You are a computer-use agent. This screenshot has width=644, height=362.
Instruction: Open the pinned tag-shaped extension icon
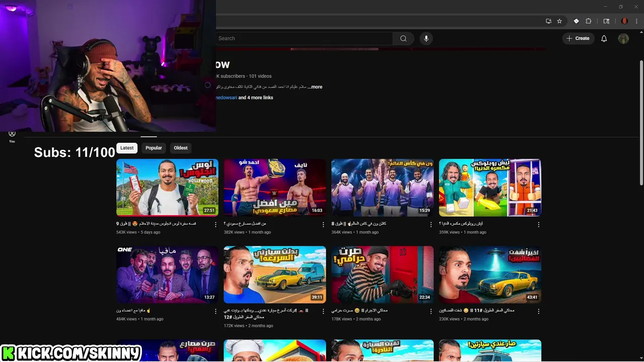576,21
